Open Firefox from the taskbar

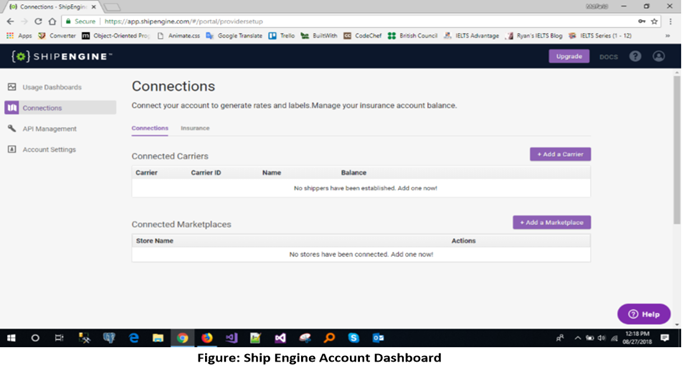pos(207,338)
